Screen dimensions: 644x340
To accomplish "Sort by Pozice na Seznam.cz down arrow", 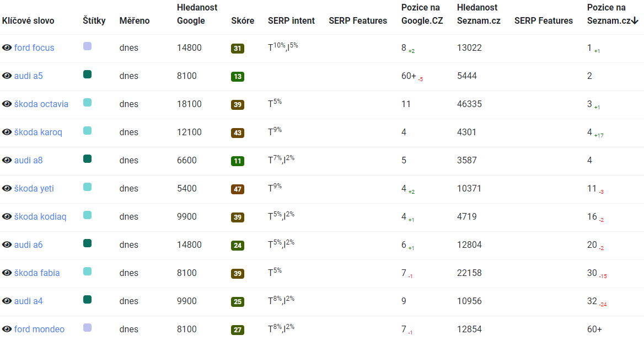I will [635, 20].
